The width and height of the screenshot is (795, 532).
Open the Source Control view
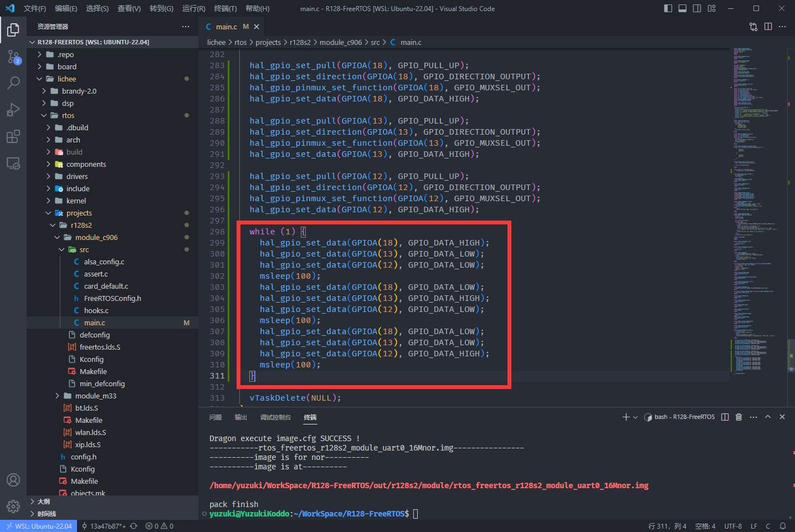coord(13,57)
